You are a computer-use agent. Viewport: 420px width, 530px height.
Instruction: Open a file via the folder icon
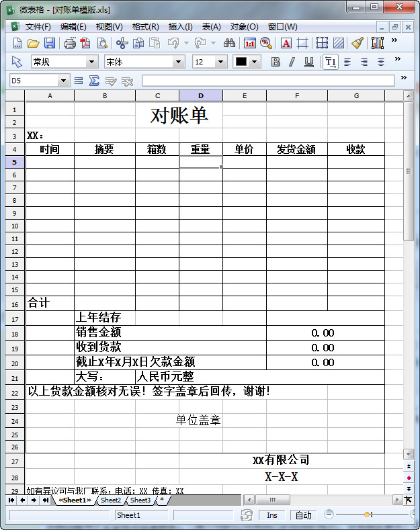[33, 43]
